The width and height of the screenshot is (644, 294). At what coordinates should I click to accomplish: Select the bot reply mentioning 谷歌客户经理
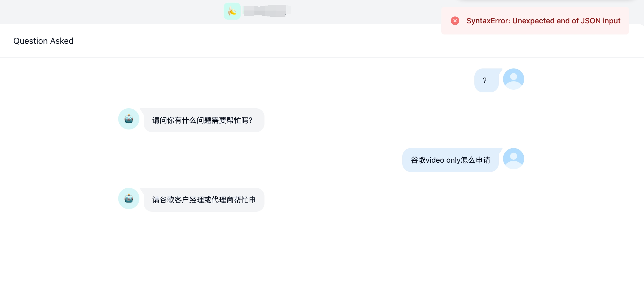click(203, 200)
